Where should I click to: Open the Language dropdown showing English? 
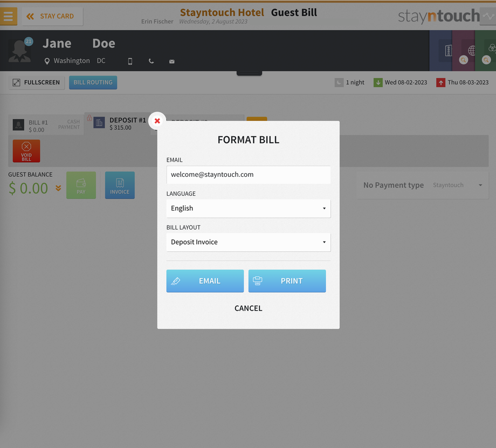tap(249, 209)
